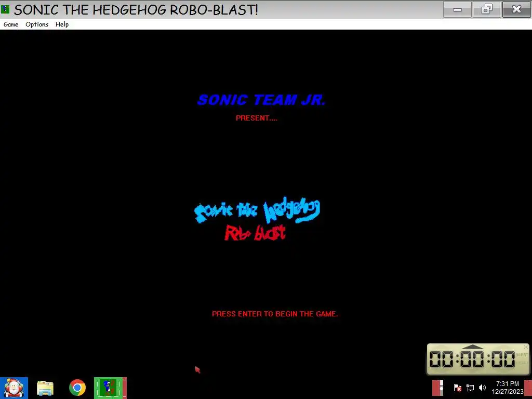Click RESET on the stopwatch widget

(522, 363)
